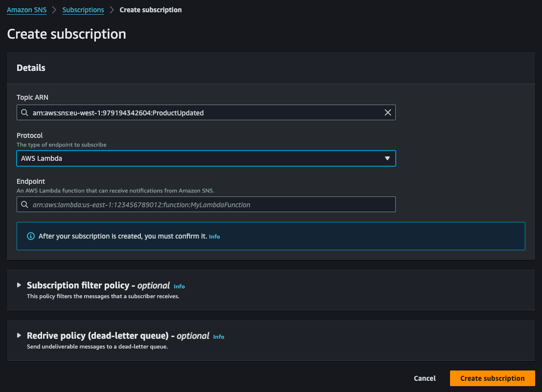This screenshot has height=392, width=542.
Task: Click 'An AWS Lambda function that can receive notifications' text
Action: click(x=115, y=191)
